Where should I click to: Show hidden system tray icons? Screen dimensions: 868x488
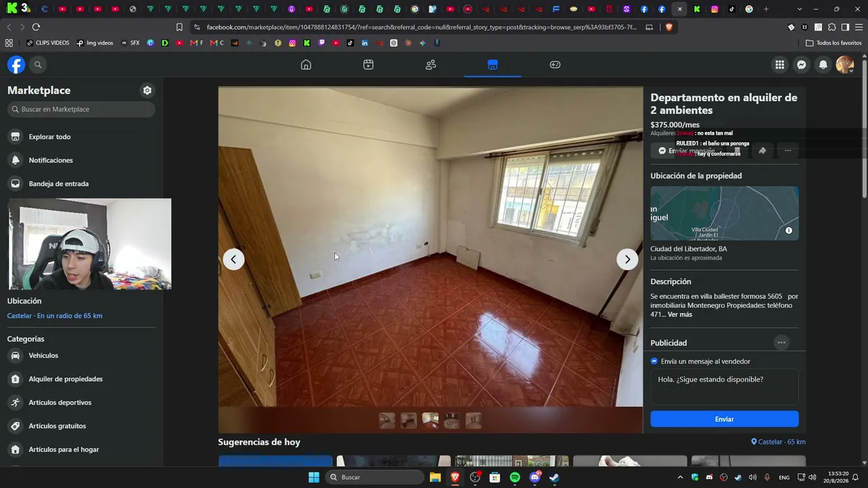[x=680, y=477]
